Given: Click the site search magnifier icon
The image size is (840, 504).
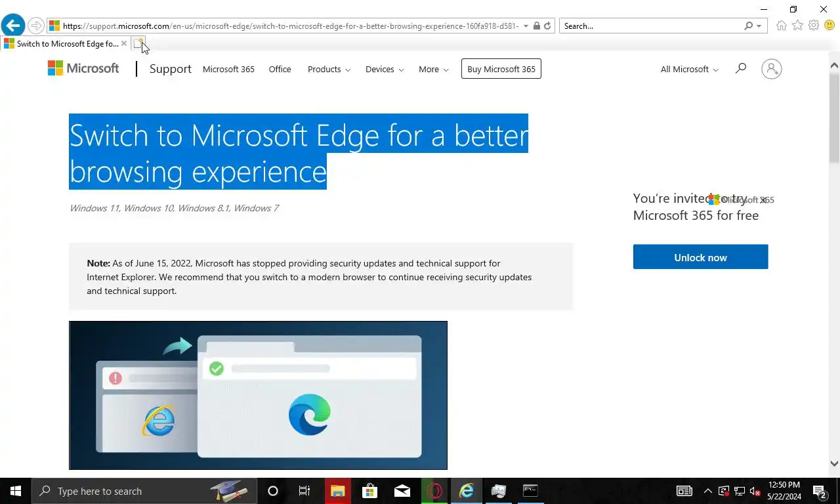Looking at the screenshot, I should (x=741, y=68).
